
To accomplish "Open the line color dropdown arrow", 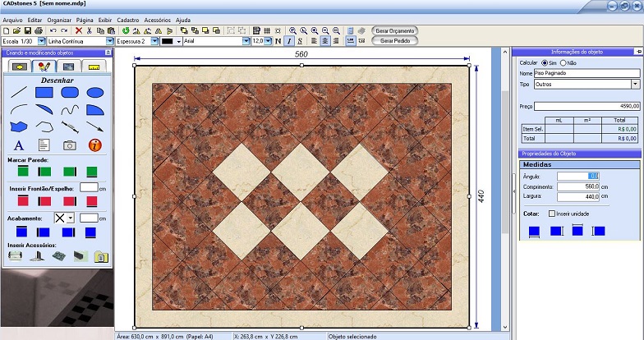I will (179, 41).
